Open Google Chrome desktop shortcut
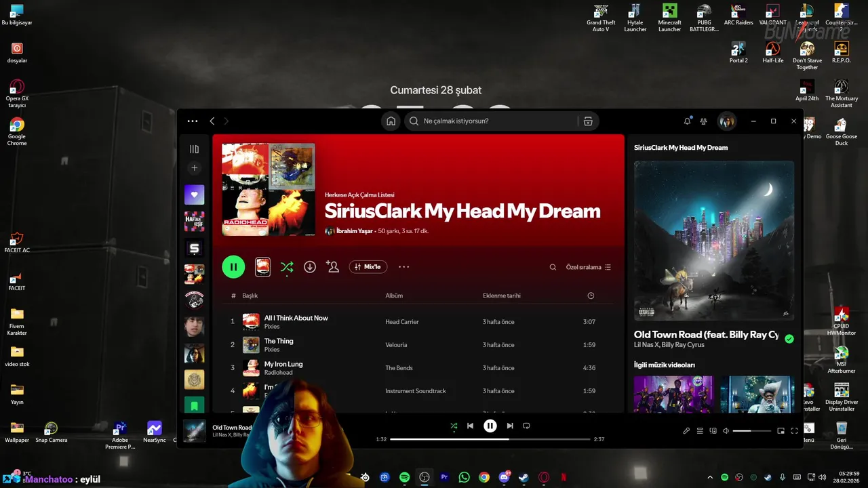This screenshot has width=868, height=488. tap(17, 132)
